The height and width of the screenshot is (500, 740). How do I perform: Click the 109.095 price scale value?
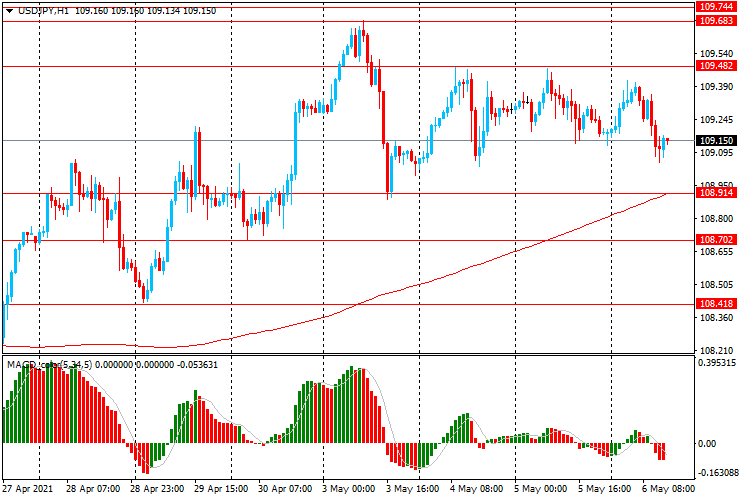[716, 153]
